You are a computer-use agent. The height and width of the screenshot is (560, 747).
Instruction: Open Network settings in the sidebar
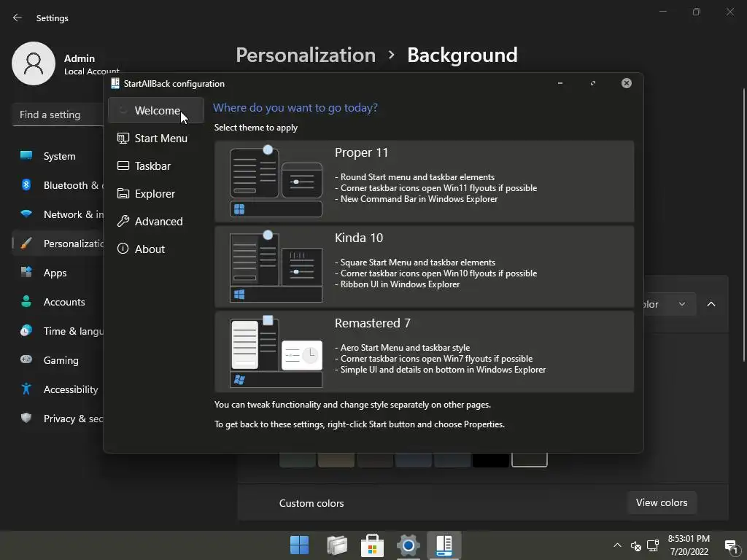click(57, 214)
